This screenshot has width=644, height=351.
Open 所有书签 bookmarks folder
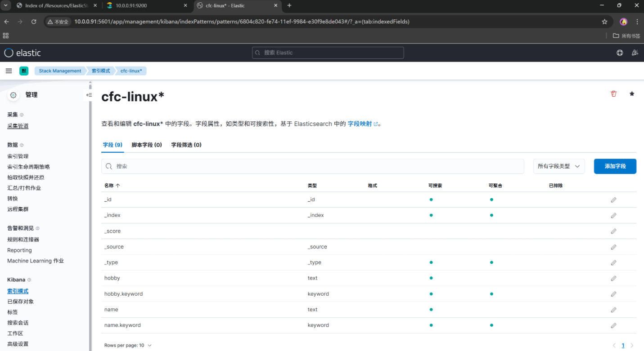[626, 36]
